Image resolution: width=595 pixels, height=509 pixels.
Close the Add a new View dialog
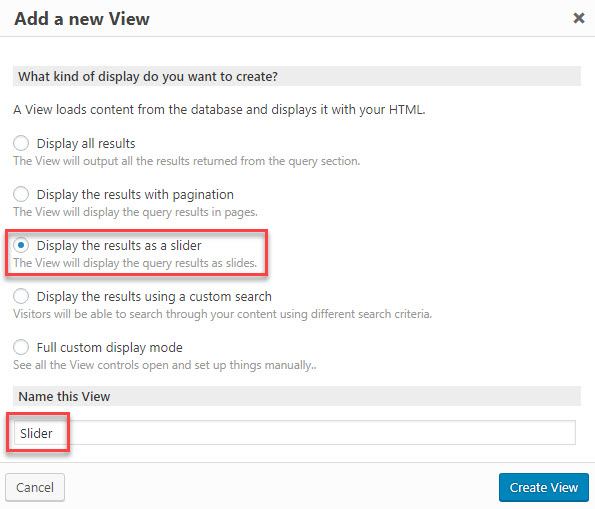pyautogui.click(x=578, y=18)
